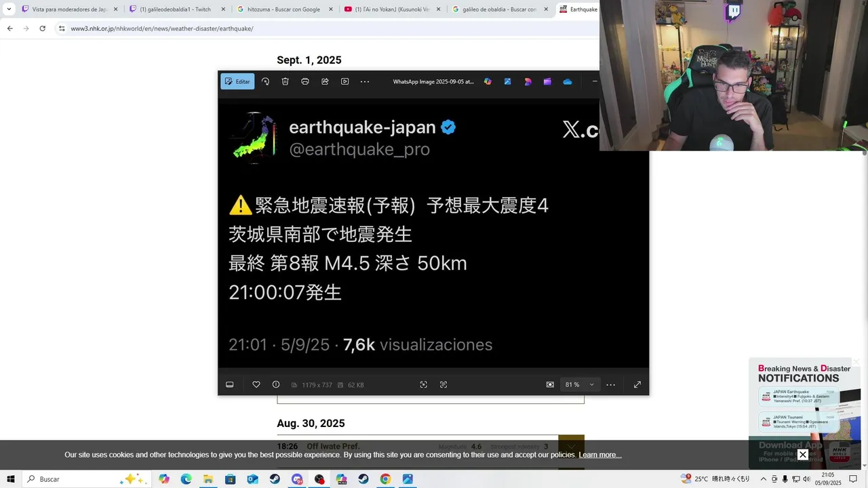Viewport: 868px width, 488px height.
Task: Click the file title WhatsApp Image 2025-09-05
Action: coord(433,81)
